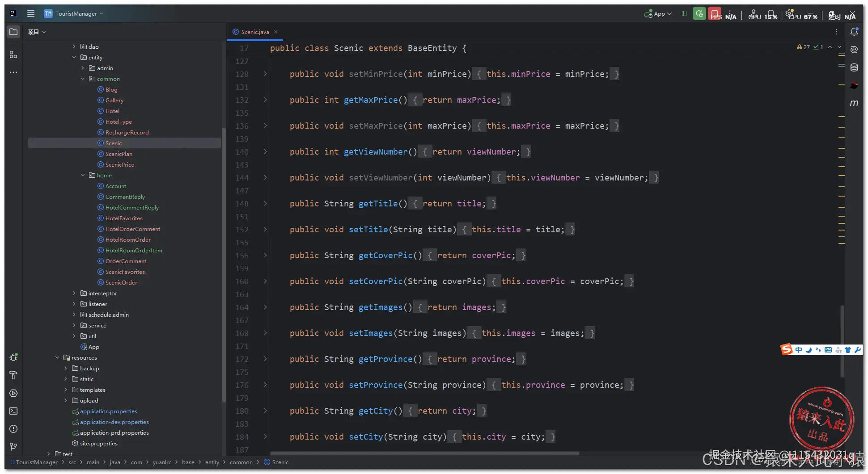Image resolution: width=868 pixels, height=474 pixels.
Task: Jump to next highlighted problem arrow
Action: (x=839, y=47)
